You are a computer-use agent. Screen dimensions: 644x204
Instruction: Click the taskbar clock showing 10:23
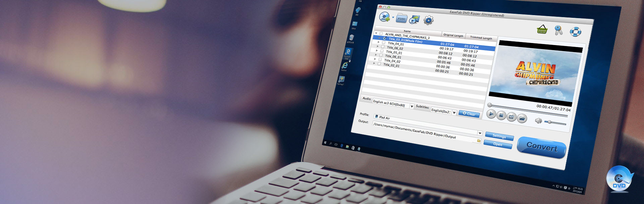(578, 190)
